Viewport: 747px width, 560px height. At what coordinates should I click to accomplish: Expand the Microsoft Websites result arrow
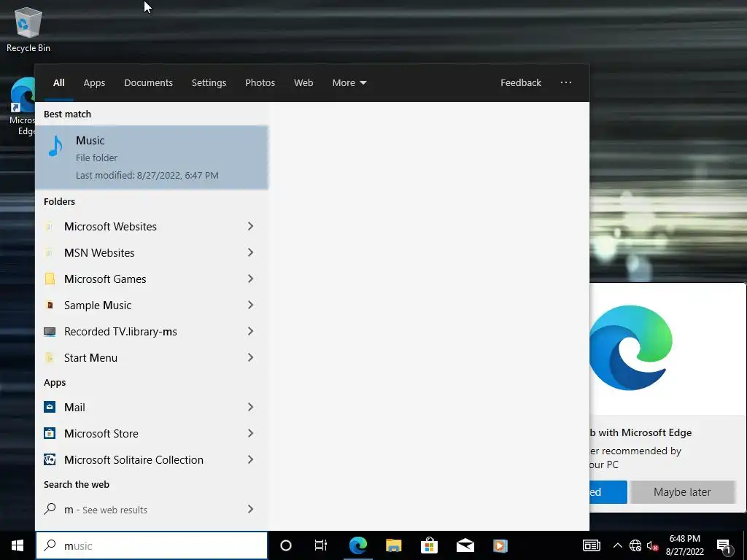tap(251, 226)
